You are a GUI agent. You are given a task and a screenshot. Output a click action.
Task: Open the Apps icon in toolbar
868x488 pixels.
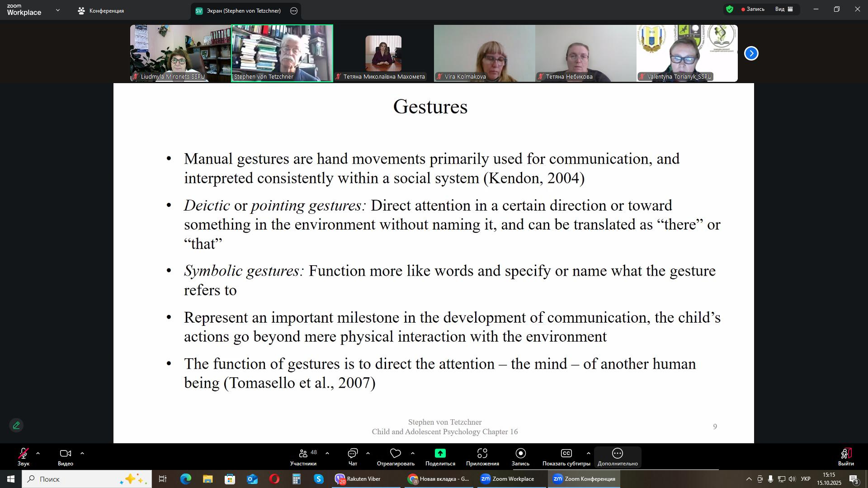[x=482, y=453]
